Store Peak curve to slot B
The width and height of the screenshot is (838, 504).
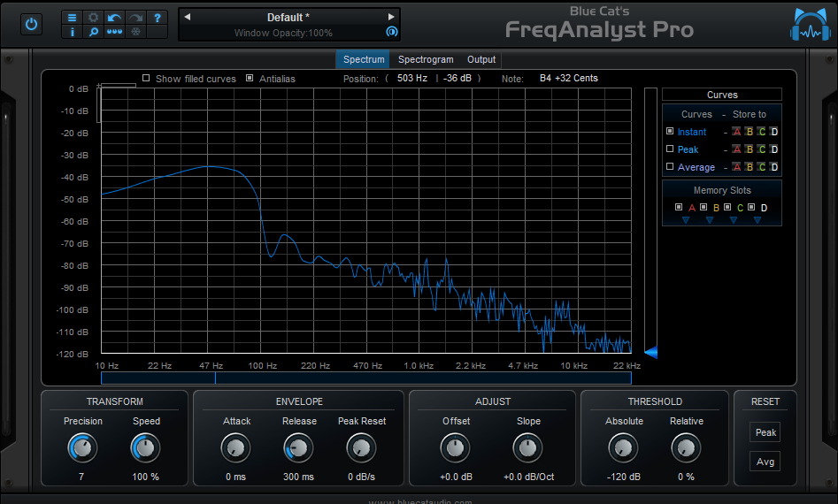pos(750,149)
